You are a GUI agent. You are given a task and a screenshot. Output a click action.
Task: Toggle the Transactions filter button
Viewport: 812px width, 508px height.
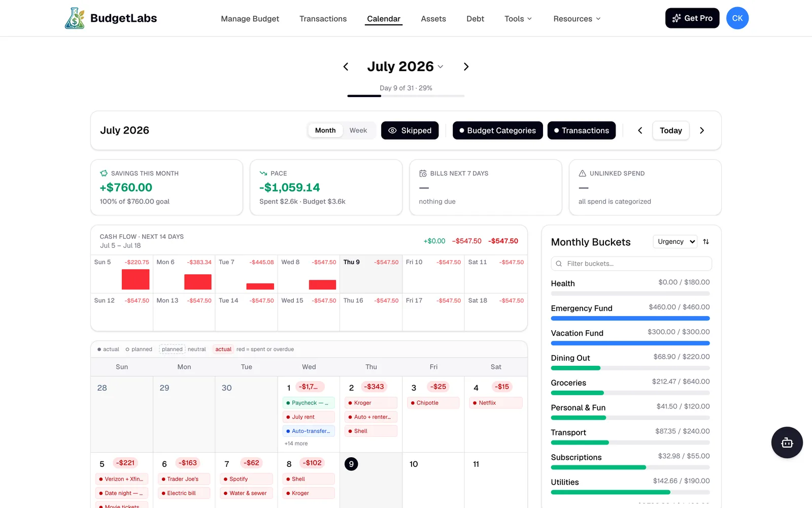[x=582, y=131]
